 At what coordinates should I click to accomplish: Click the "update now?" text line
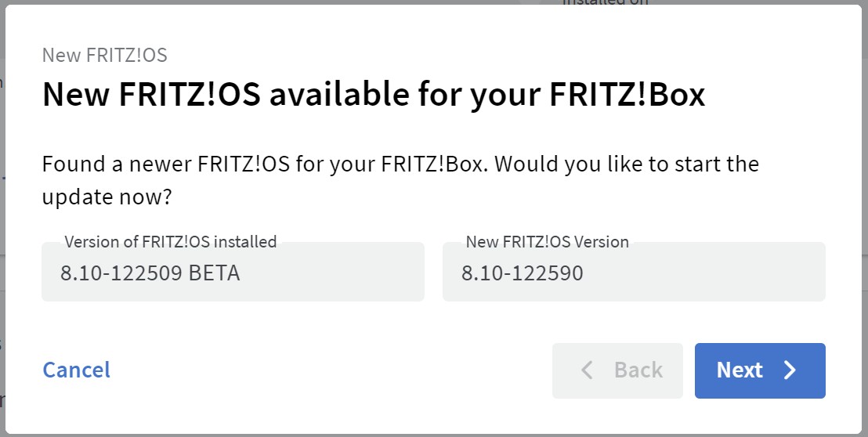pyautogui.click(x=107, y=197)
